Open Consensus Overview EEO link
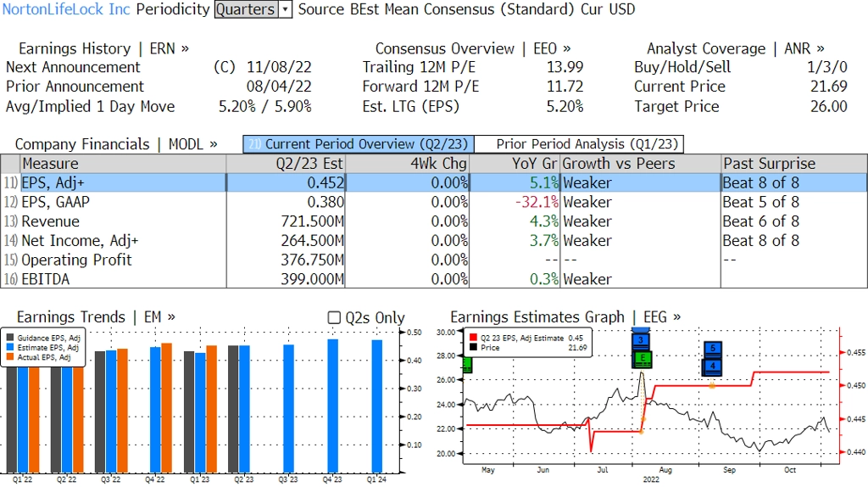Image resolution: width=868 pixels, height=487 pixels. [x=473, y=48]
